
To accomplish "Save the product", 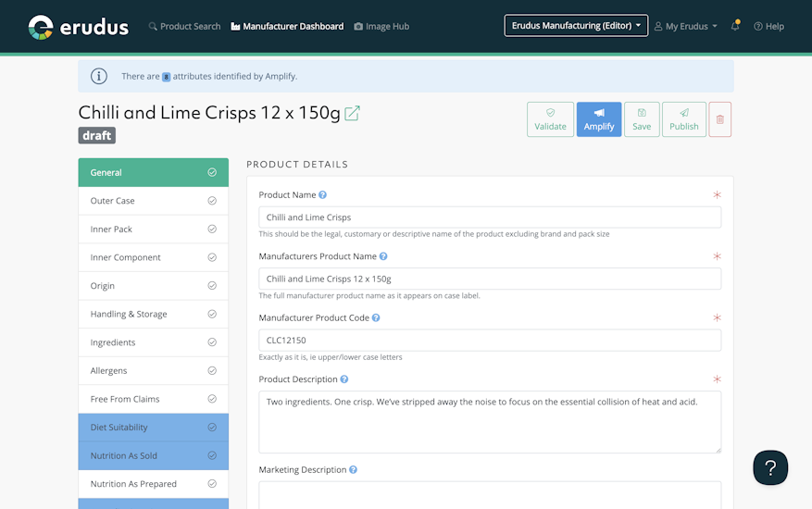I will coord(642,119).
